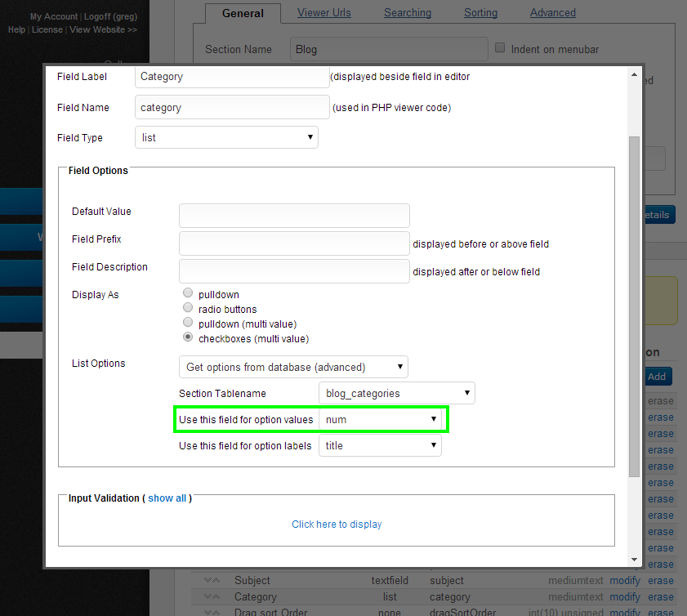Select the pulldown display option
The height and width of the screenshot is (616, 687).
click(188, 294)
